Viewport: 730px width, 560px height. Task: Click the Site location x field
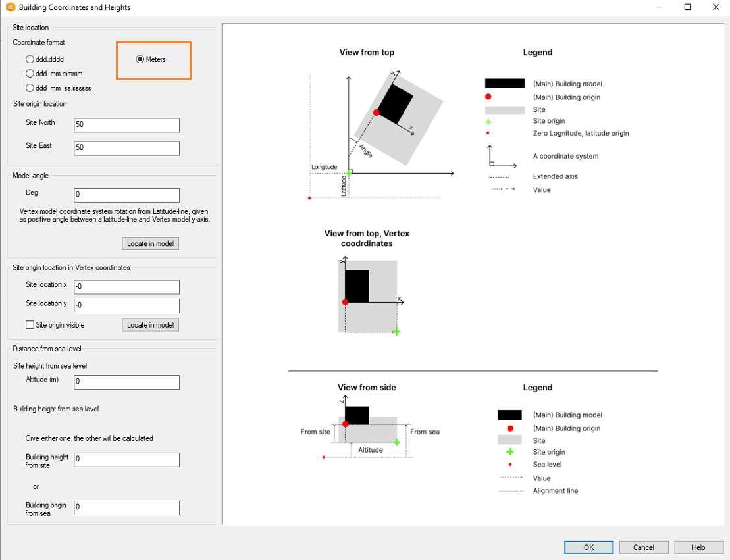pos(126,287)
